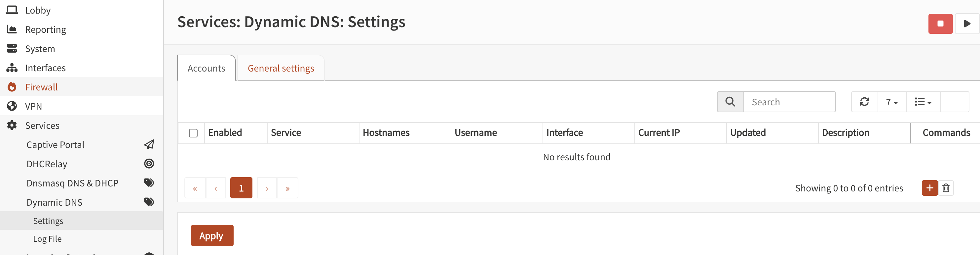The height and width of the screenshot is (255, 980).
Task: Open the Log File sidebar link
Action: click(x=47, y=239)
